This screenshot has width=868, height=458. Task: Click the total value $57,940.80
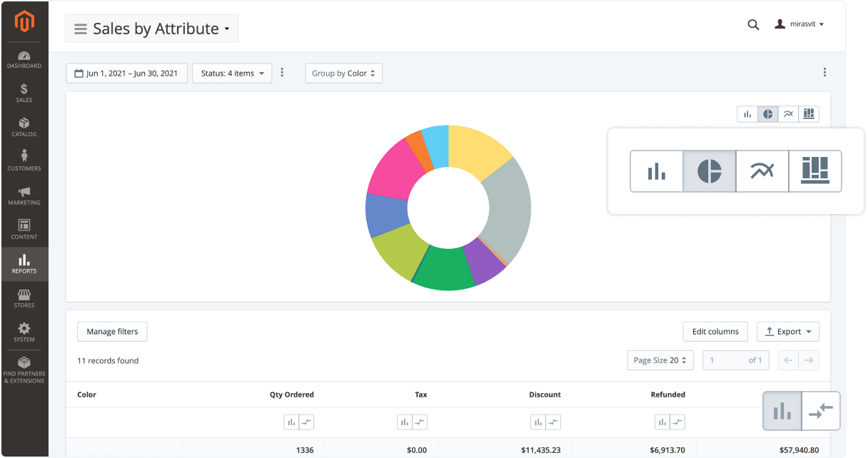pos(799,450)
